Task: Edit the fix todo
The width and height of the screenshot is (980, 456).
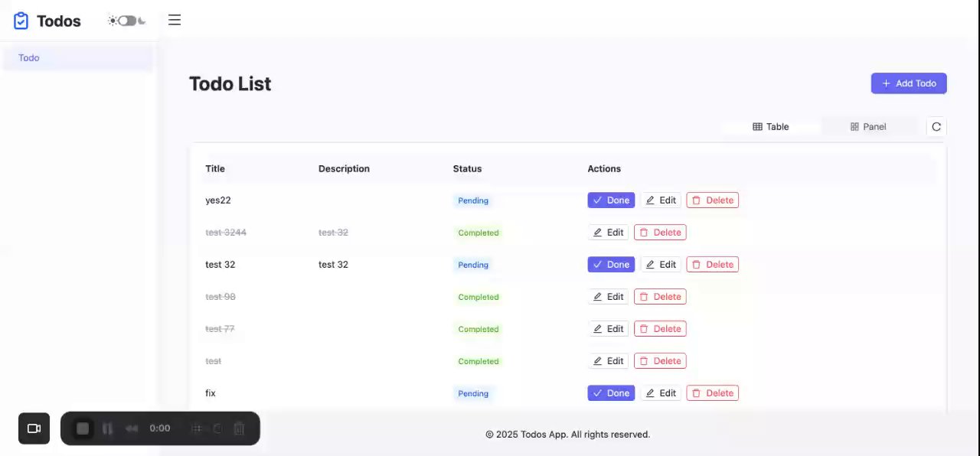Action: [x=661, y=393]
